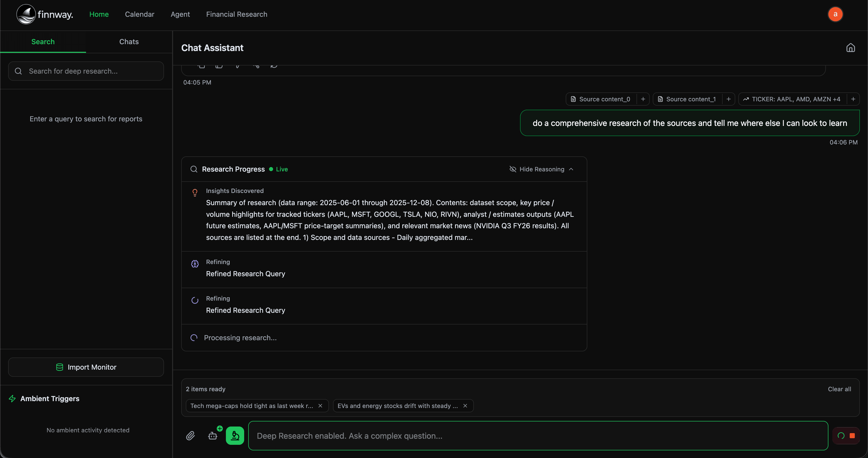This screenshot has width=868, height=458.
Task: Expand the plus next to TICKER chip
Action: click(x=853, y=99)
